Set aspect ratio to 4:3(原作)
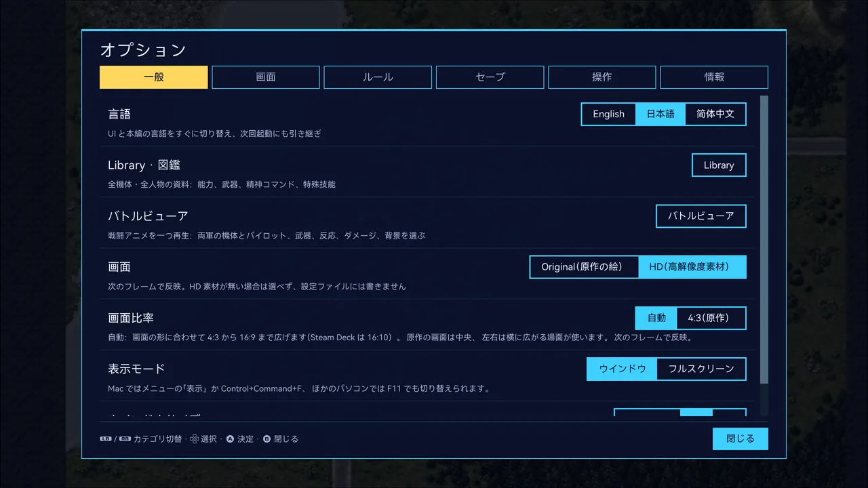868x488 pixels. coord(711,318)
